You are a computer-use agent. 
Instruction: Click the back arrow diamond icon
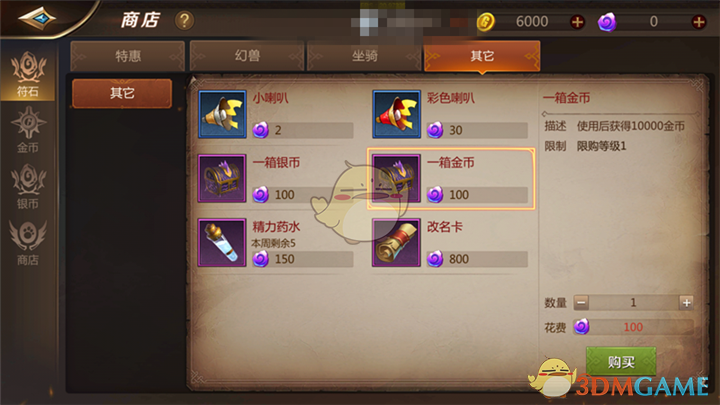[37, 18]
